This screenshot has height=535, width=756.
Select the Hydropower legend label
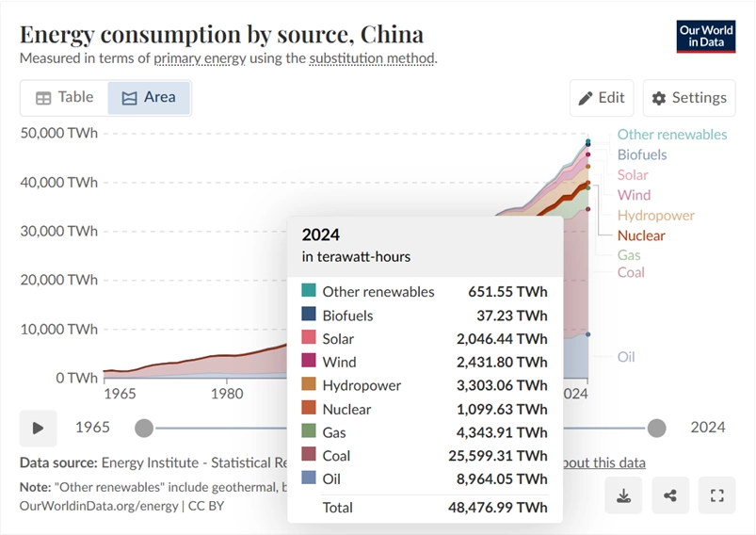click(655, 215)
